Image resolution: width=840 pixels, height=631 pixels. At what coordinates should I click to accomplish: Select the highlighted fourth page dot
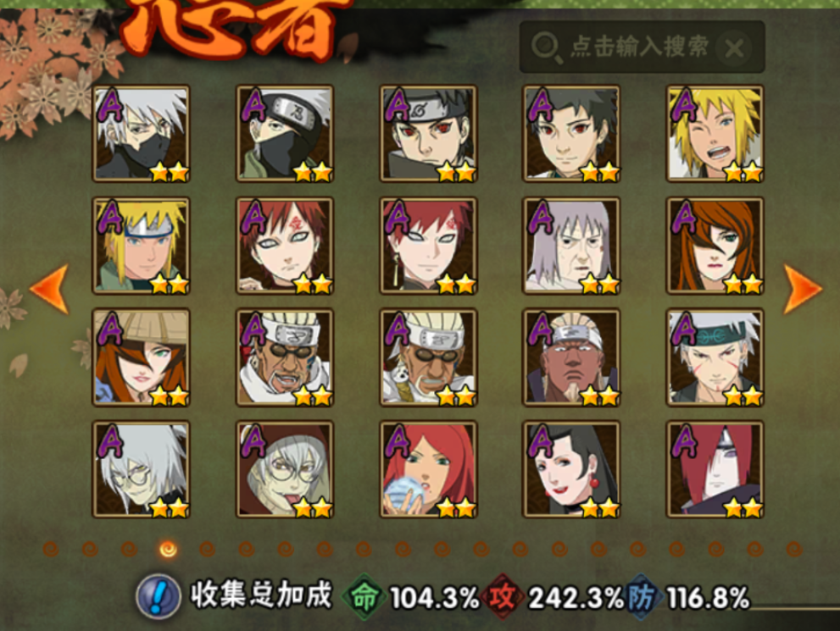[168, 548]
